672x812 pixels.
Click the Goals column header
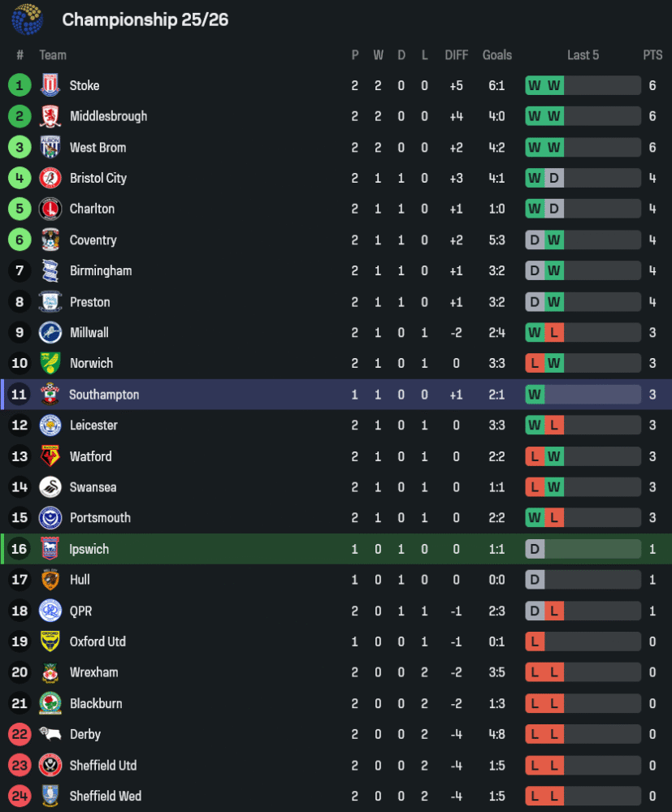[x=497, y=55]
